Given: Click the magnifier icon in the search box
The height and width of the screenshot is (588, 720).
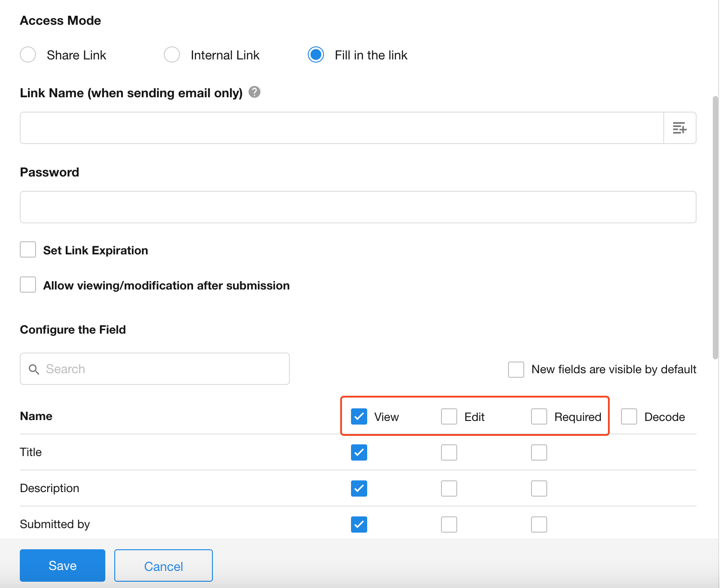Looking at the screenshot, I should (x=34, y=369).
